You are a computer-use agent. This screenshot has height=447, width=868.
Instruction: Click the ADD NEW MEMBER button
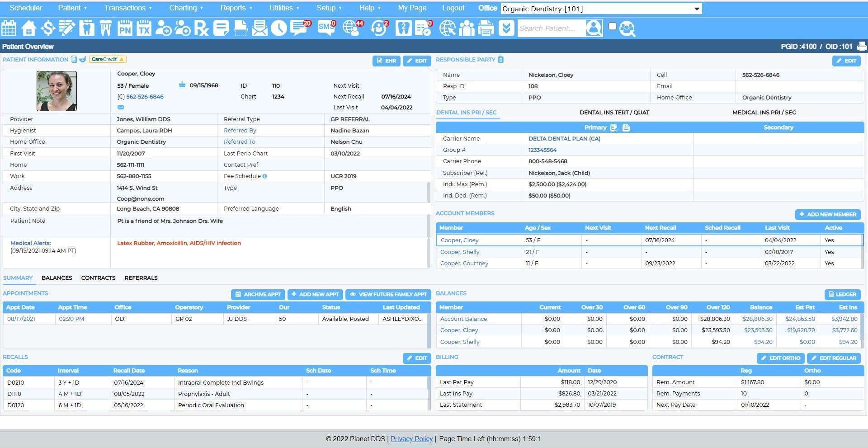tap(827, 214)
